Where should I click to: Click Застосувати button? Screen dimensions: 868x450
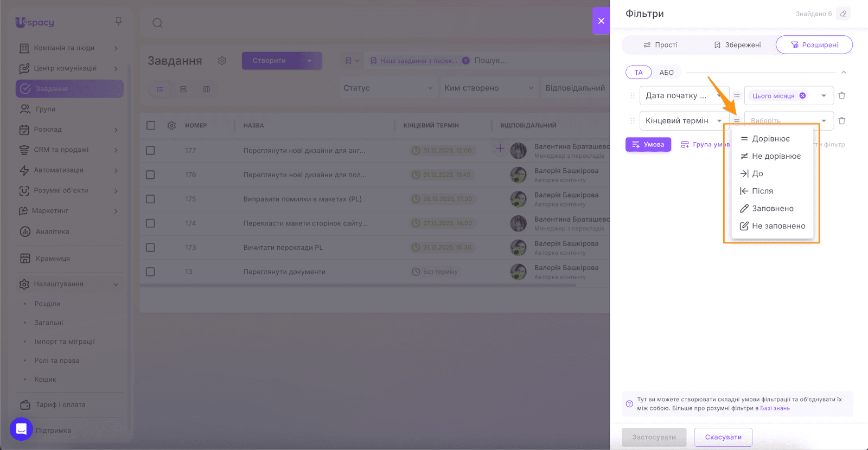(654, 437)
